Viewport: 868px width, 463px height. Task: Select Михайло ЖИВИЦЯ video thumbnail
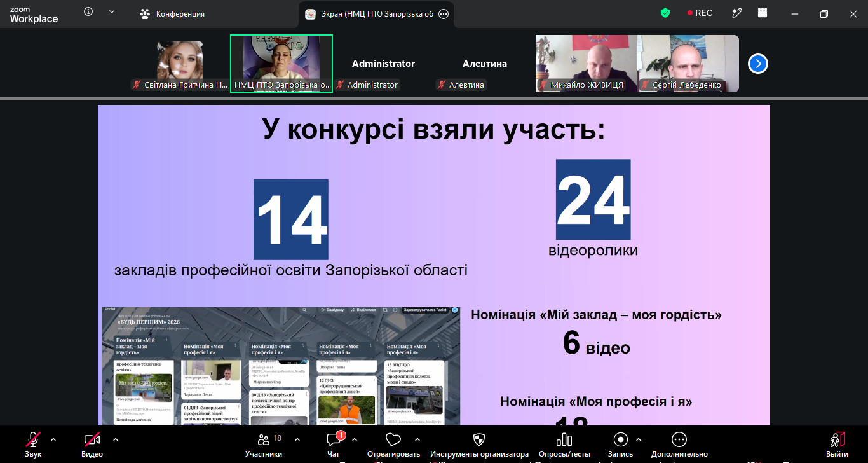[586, 64]
